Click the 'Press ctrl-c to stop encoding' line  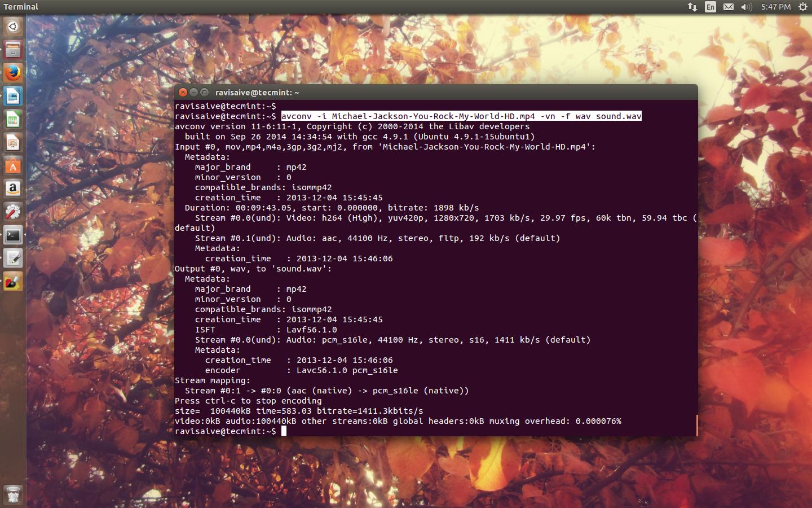[248, 401]
